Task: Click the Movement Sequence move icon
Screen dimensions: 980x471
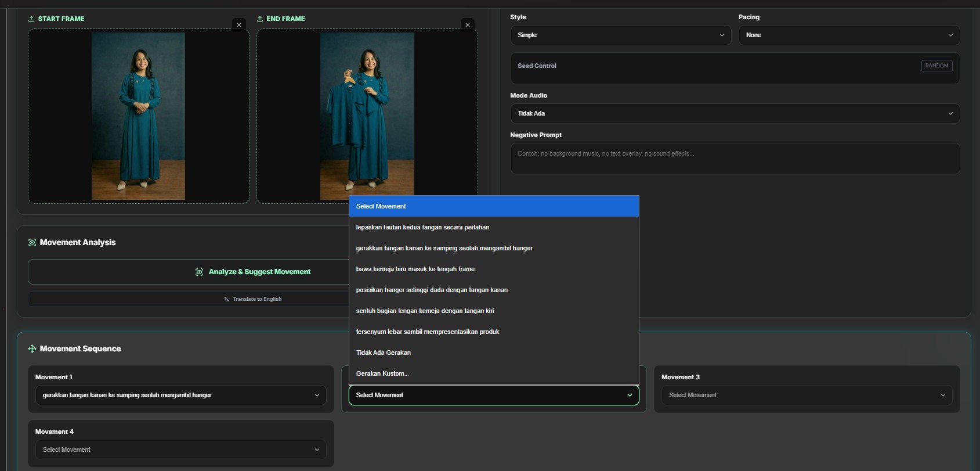Action: click(x=32, y=349)
